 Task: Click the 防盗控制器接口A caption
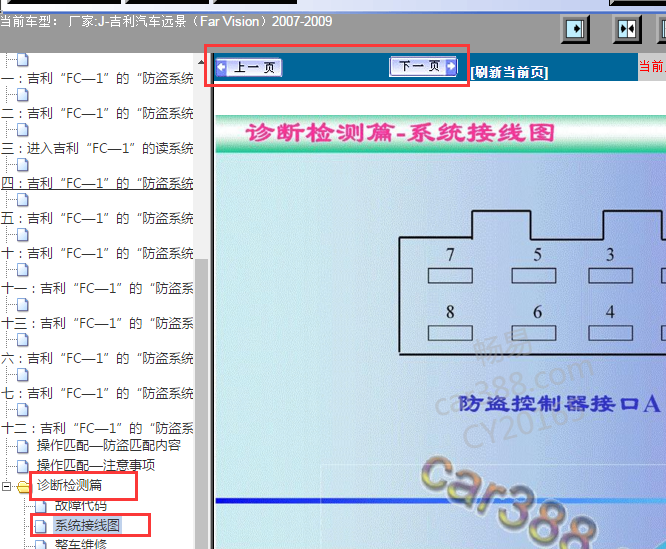coord(560,404)
